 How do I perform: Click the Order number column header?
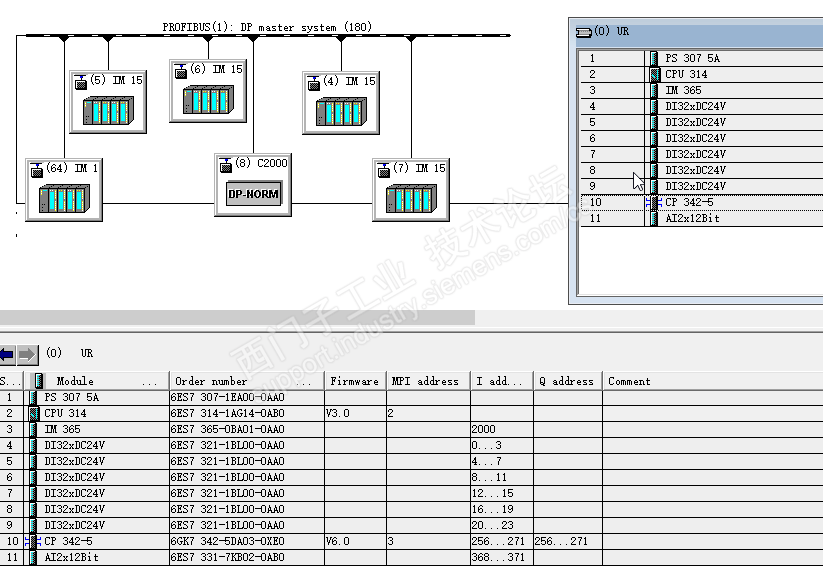coord(247,381)
